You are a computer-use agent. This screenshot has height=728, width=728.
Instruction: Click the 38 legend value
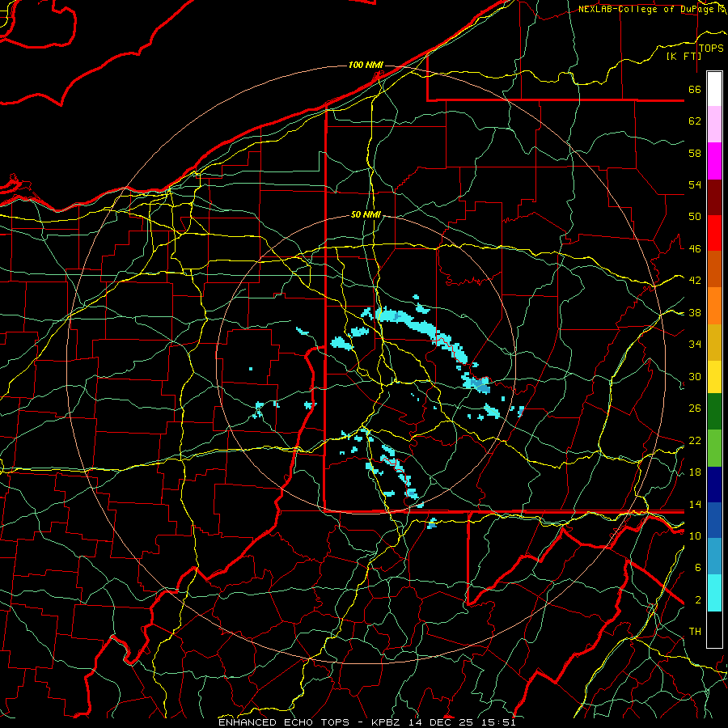click(x=695, y=312)
